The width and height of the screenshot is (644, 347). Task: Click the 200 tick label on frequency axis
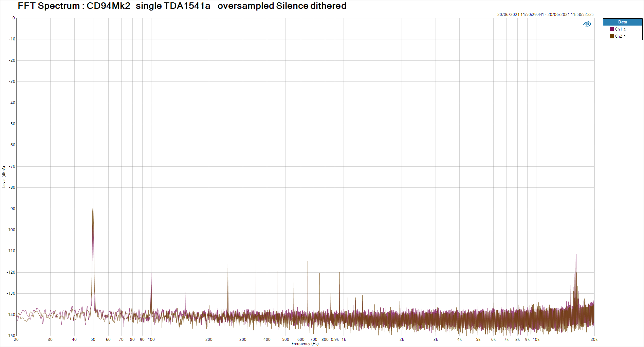click(x=209, y=340)
